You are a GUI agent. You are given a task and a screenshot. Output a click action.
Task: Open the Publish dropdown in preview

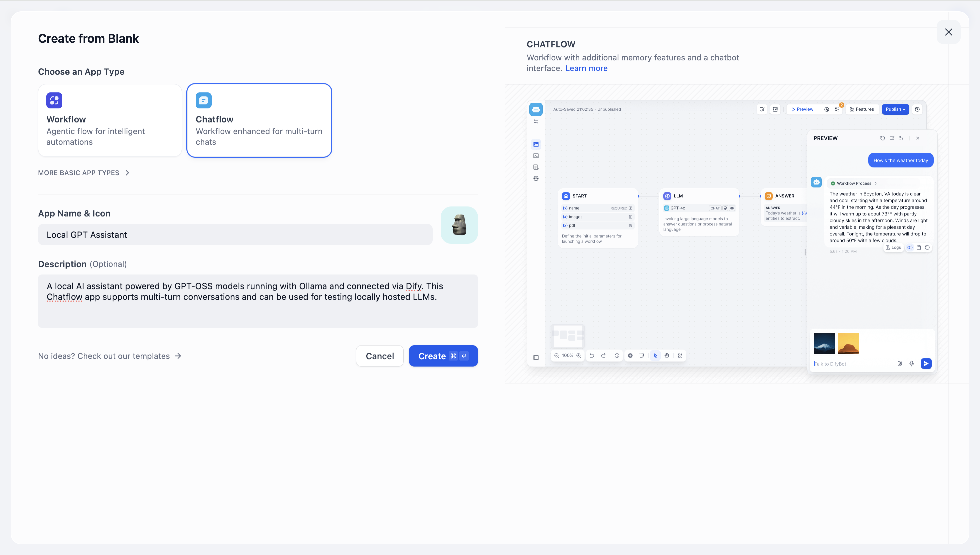(x=895, y=109)
